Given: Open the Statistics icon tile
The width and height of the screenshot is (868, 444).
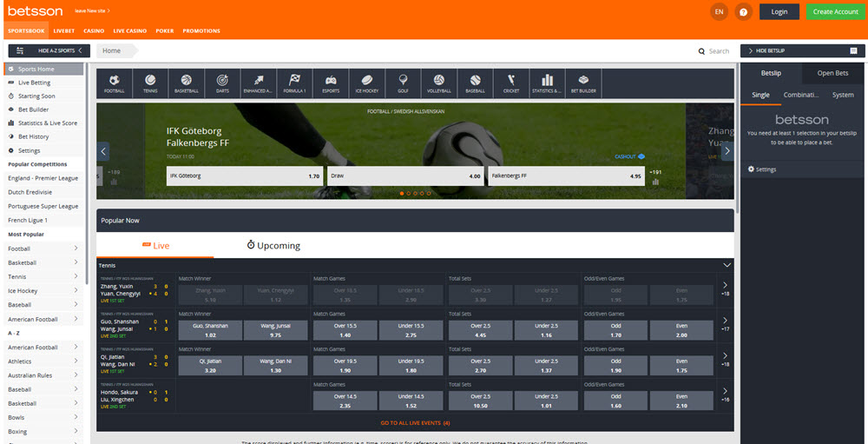Looking at the screenshot, I should [x=547, y=83].
